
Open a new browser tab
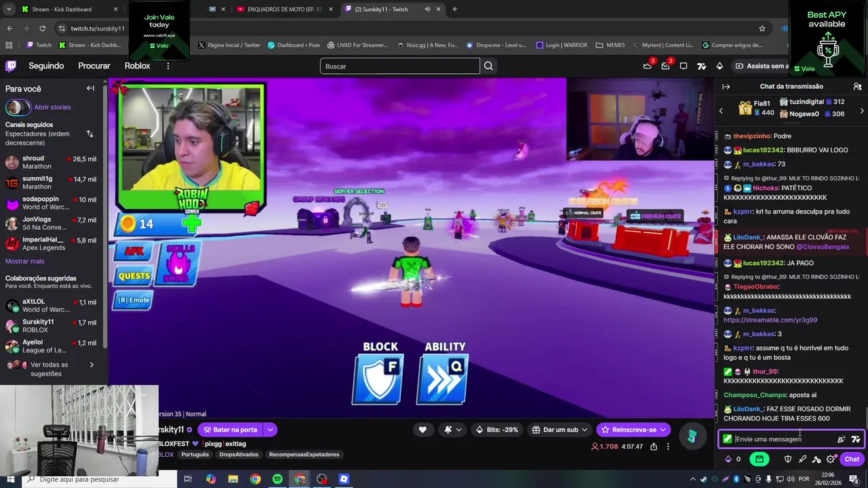(454, 9)
